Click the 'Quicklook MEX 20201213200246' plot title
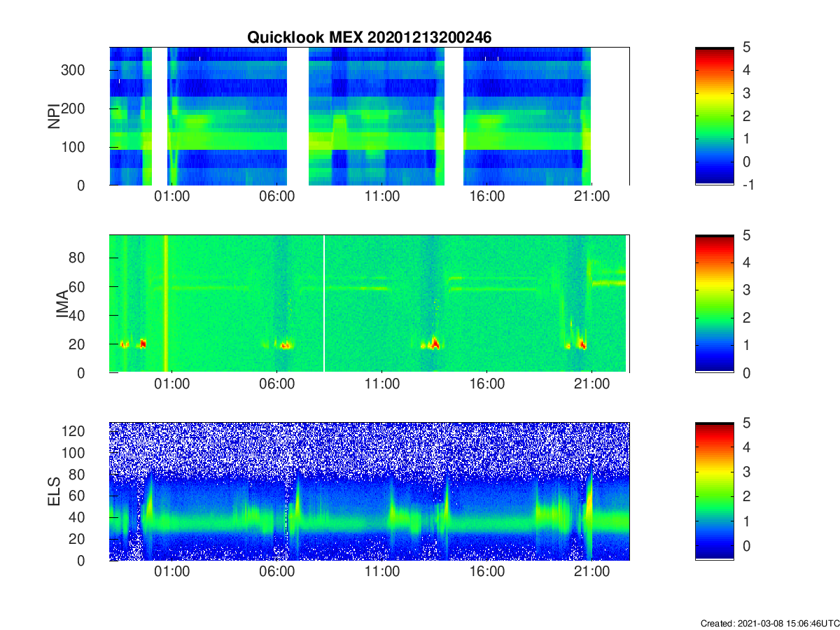840x630 pixels. click(x=369, y=38)
